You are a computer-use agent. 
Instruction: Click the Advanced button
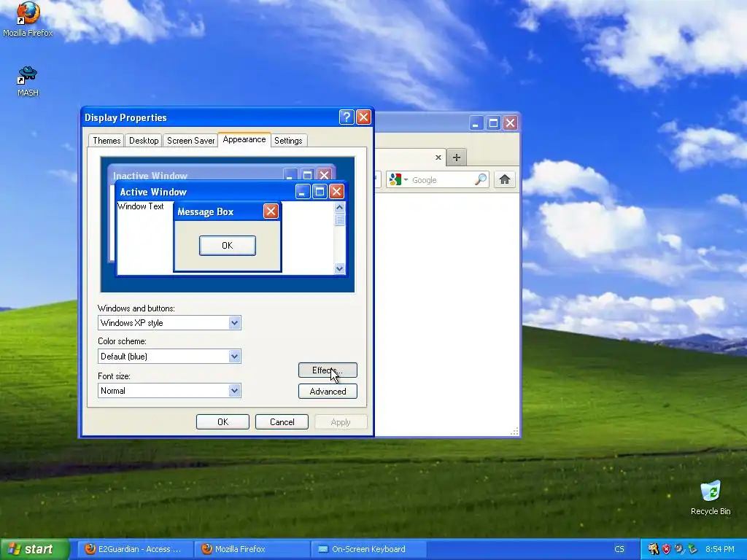click(328, 392)
